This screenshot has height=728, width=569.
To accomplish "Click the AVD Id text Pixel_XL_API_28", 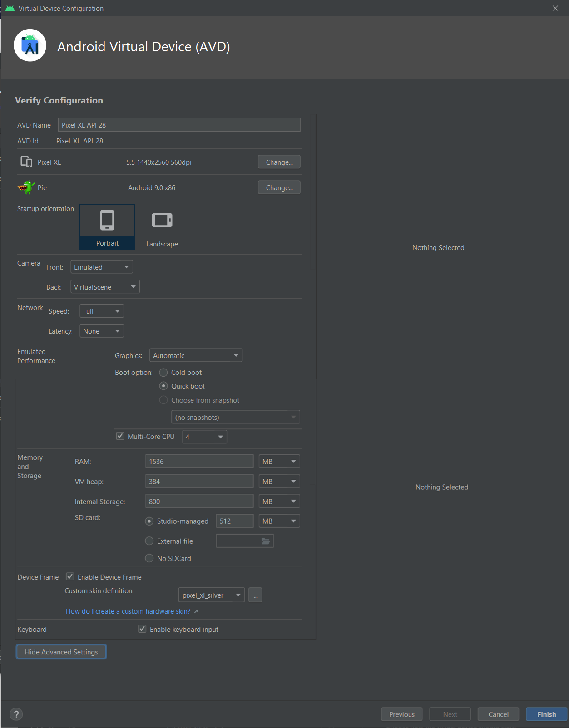I will pyautogui.click(x=79, y=141).
